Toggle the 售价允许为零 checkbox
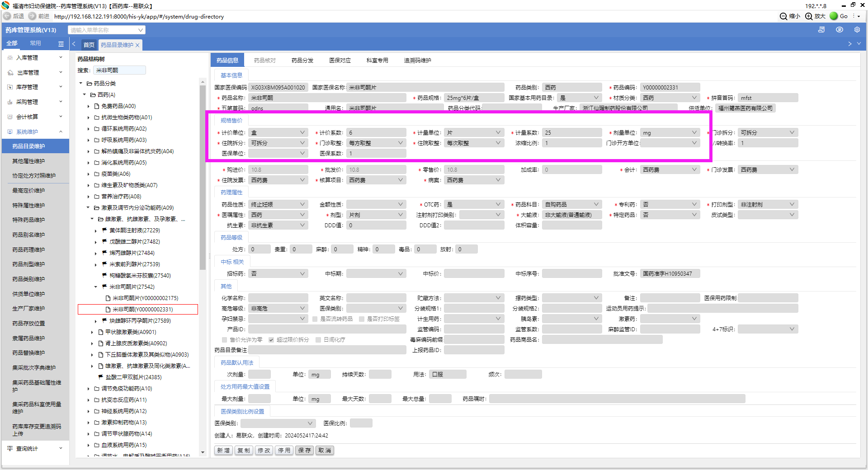 point(224,340)
